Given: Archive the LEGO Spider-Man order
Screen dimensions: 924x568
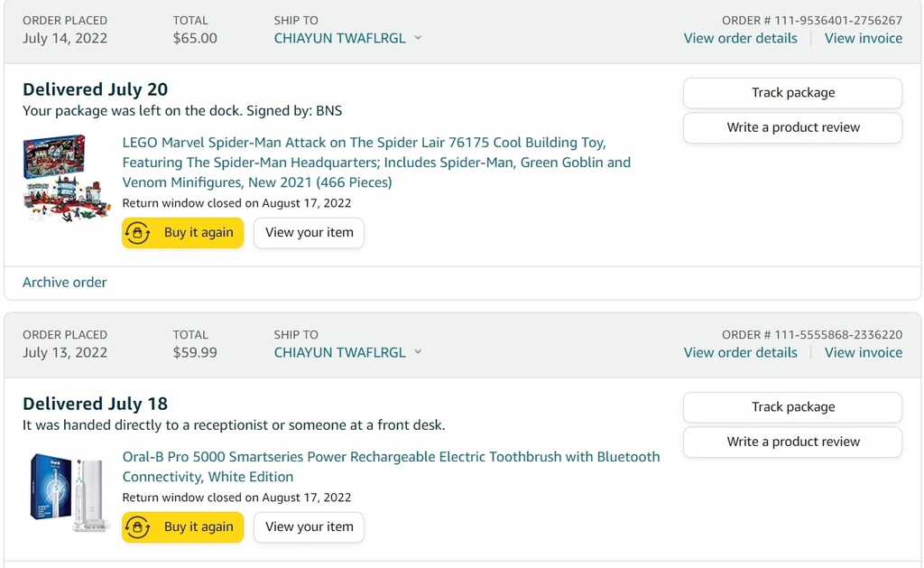Looking at the screenshot, I should coord(65,283).
